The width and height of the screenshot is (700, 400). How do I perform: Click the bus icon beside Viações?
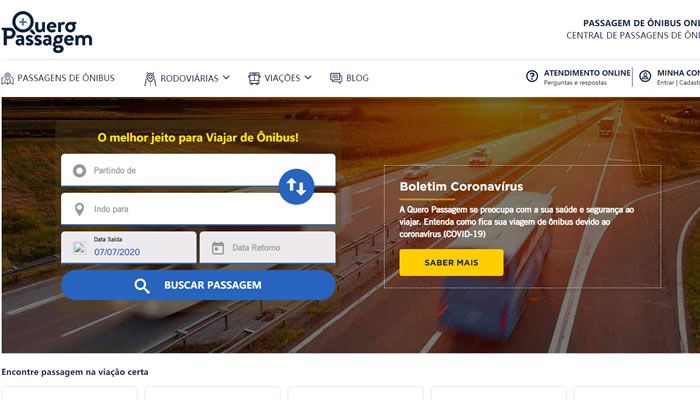[254, 78]
